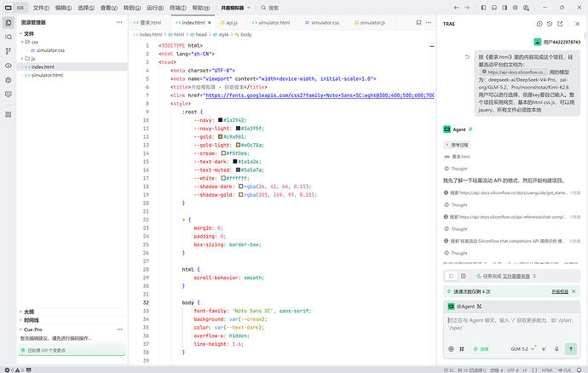Expand the js folder in file tree

pos(22,59)
